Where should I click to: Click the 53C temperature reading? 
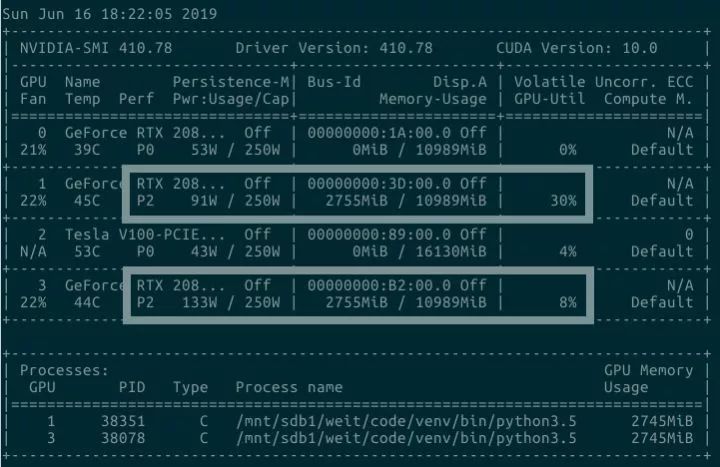pyautogui.click(x=80, y=252)
